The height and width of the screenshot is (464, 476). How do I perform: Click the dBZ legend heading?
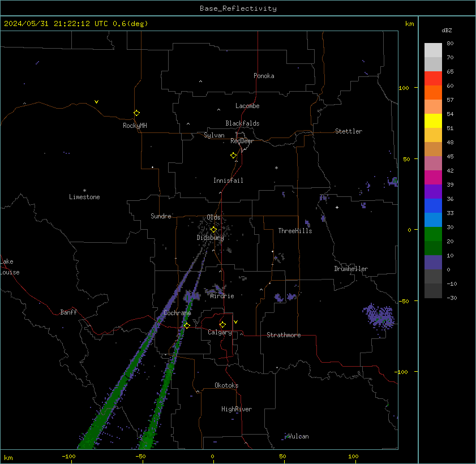447,31
